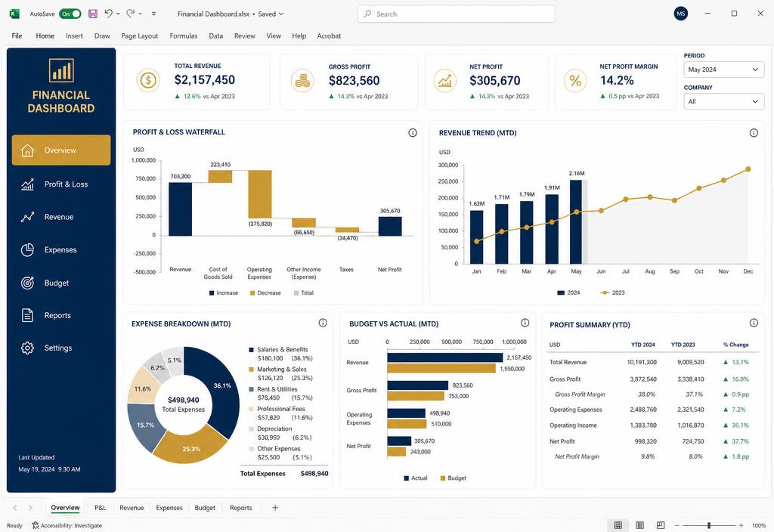Click the May 2024 revenue bar

575,221
